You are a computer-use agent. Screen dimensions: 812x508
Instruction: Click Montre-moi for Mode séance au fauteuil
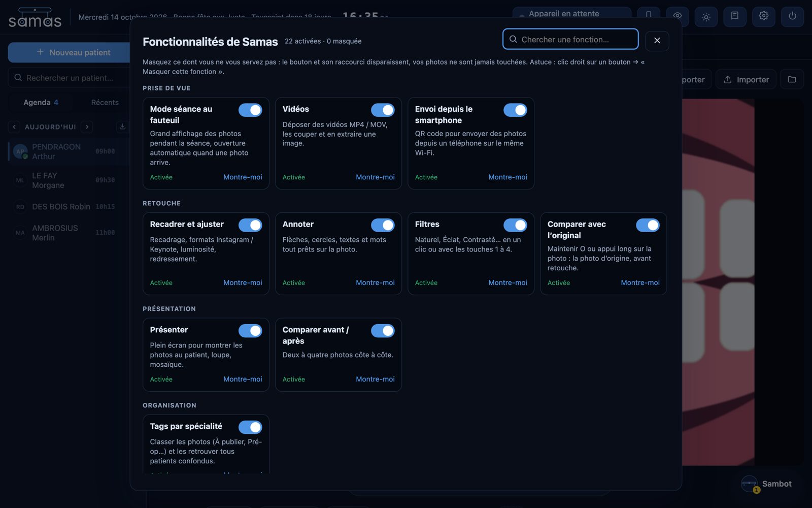[x=243, y=177]
